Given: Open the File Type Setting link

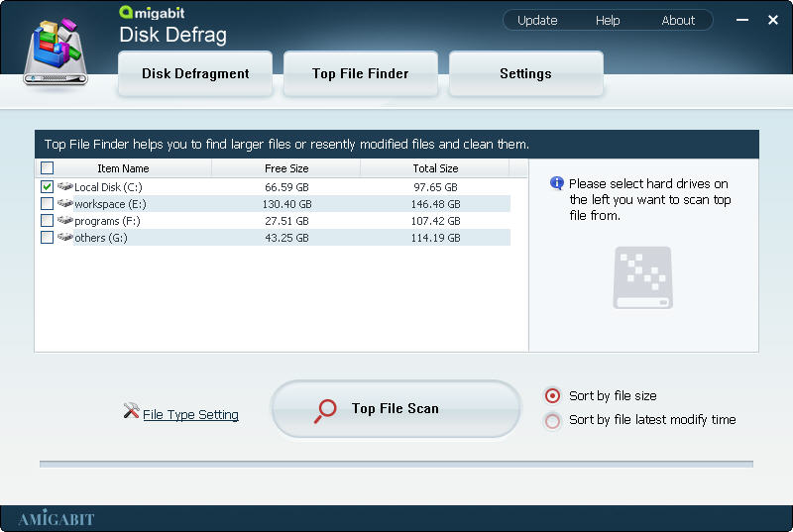Looking at the screenshot, I should coord(190,415).
